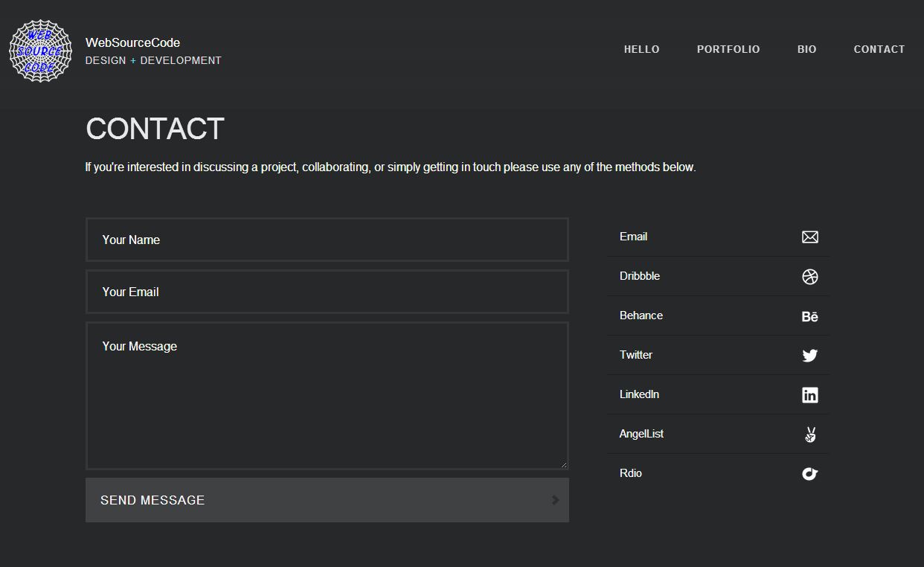Open the HELLO navigation item
924x567 pixels.
(x=641, y=49)
